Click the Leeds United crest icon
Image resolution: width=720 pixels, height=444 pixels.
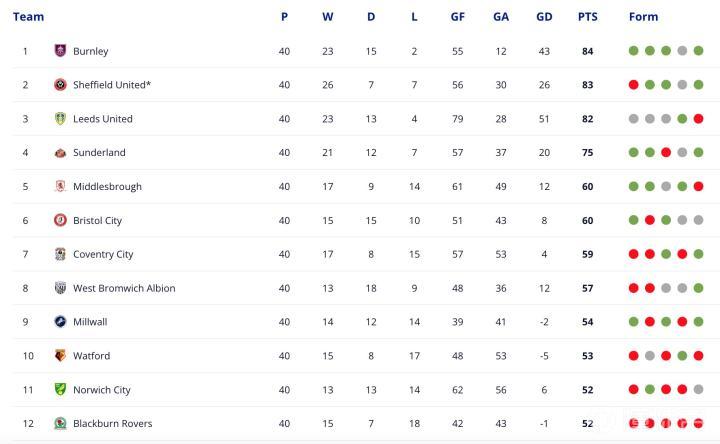[60, 119]
